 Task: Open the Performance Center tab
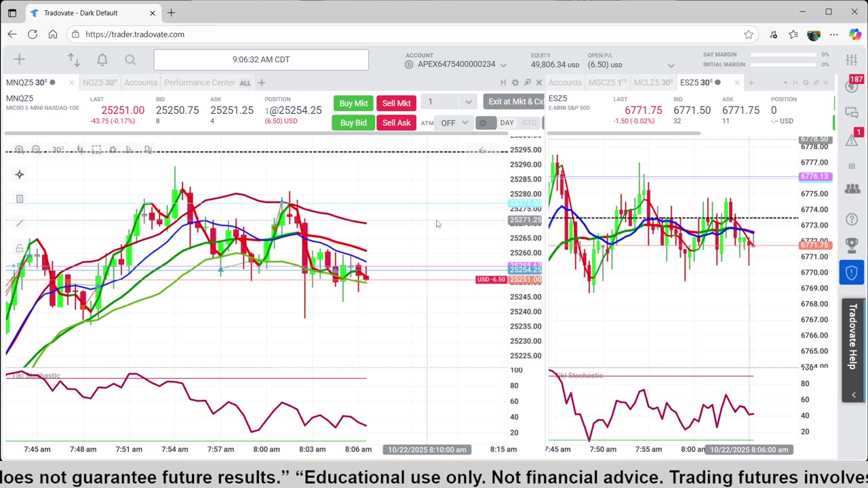click(199, 83)
